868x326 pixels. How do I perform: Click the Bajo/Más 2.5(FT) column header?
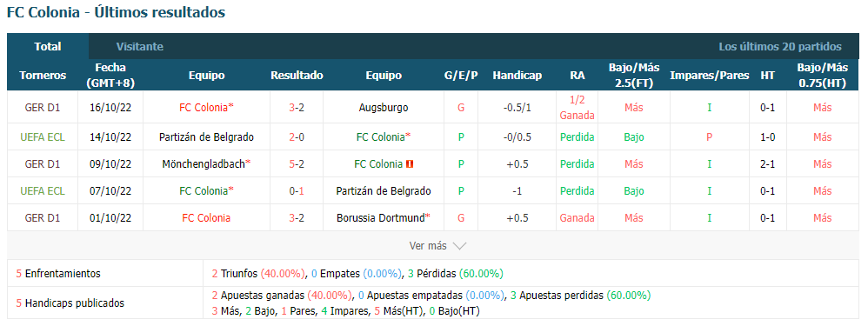tap(634, 76)
